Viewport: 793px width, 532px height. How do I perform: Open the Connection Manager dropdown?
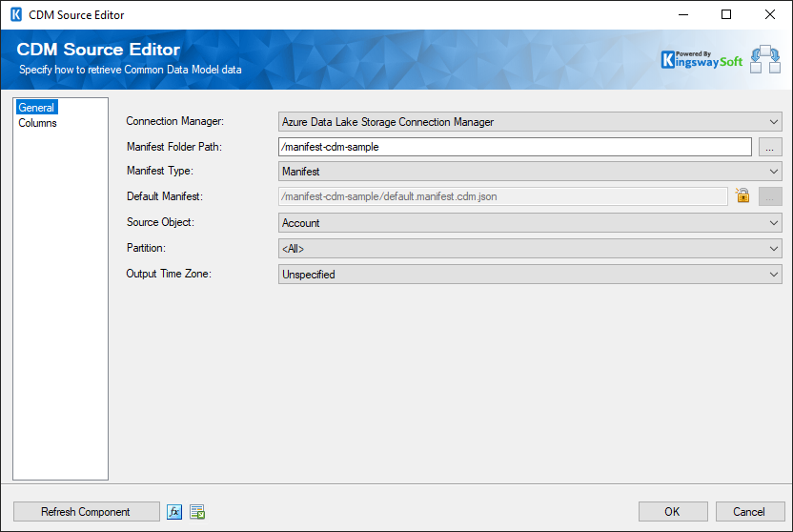(530, 122)
